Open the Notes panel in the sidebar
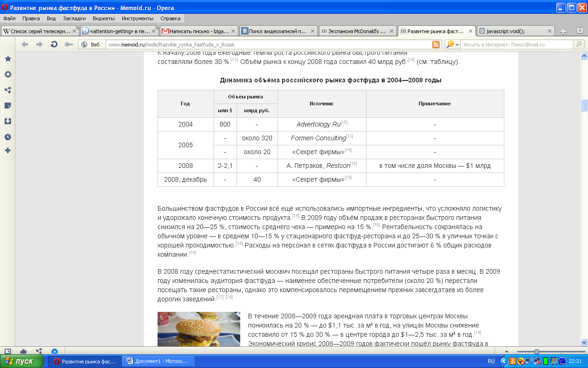 coord(8,106)
